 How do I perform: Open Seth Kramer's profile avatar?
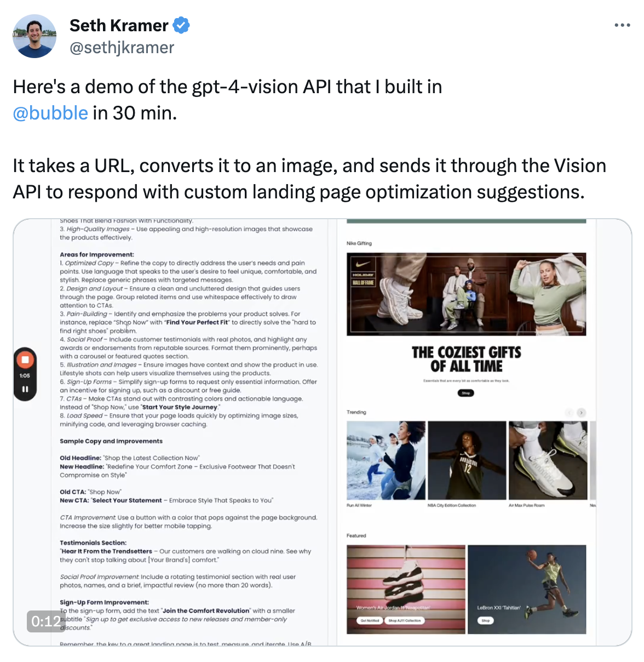coord(34,36)
